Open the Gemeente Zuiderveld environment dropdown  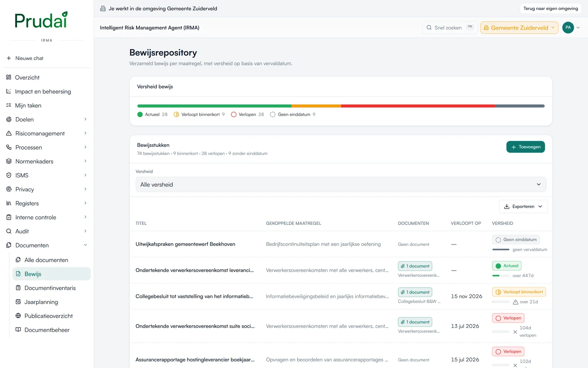tap(519, 27)
